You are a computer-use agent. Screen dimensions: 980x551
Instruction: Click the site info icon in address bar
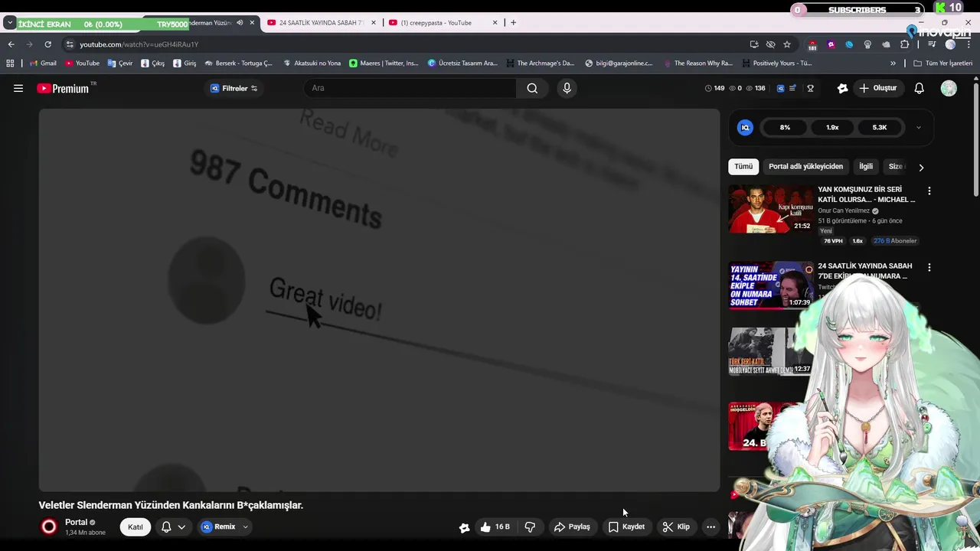70,44
